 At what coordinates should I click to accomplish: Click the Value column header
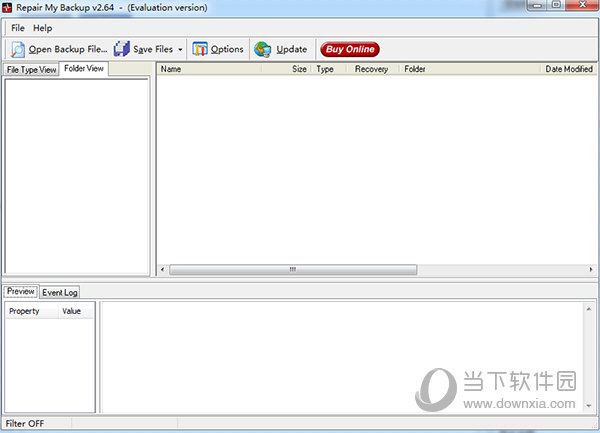(x=76, y=311)
